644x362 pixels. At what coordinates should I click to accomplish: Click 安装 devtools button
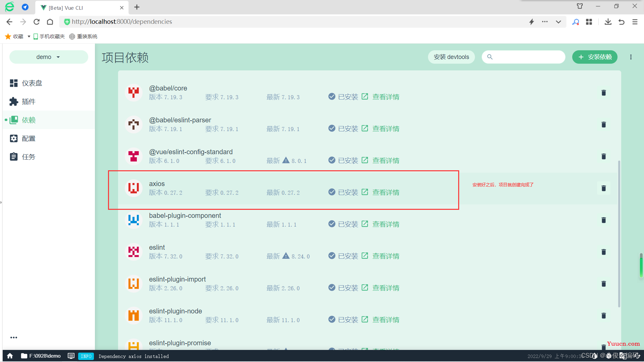(451, 57)
